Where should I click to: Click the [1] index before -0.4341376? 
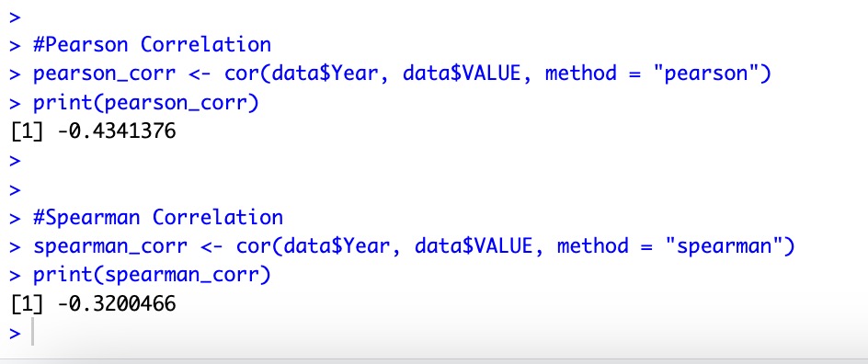(26, 131)
